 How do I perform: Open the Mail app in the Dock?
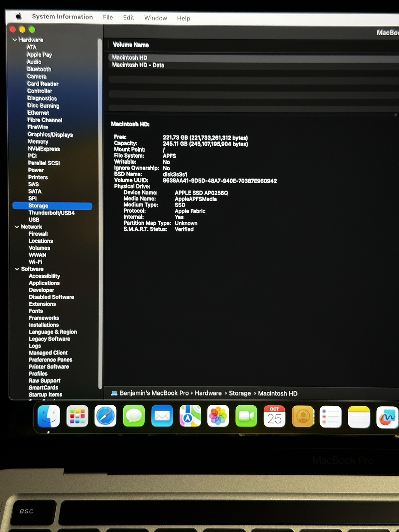pyautogui.click(x=162, y=416)
